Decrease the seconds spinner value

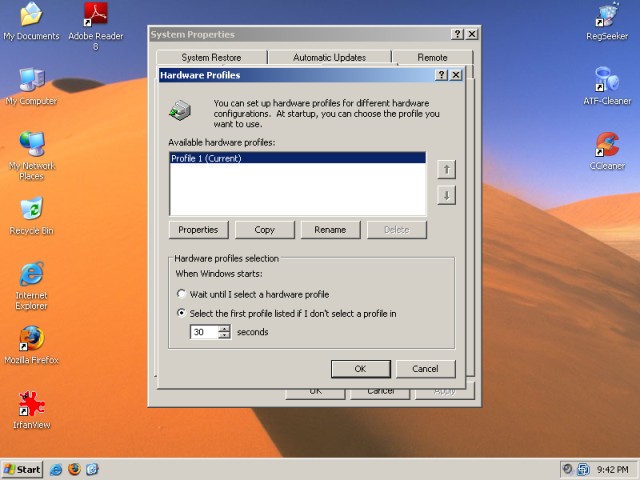click(x=224, y=335)
